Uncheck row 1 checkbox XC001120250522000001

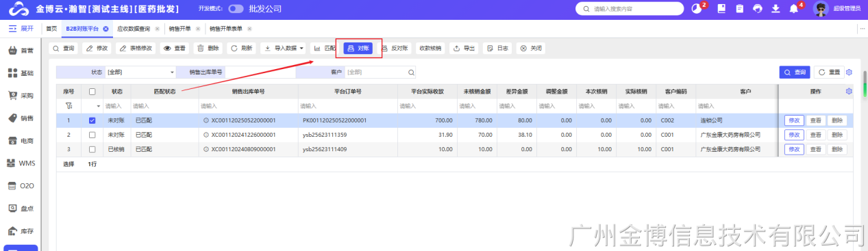tap(92, 120)
